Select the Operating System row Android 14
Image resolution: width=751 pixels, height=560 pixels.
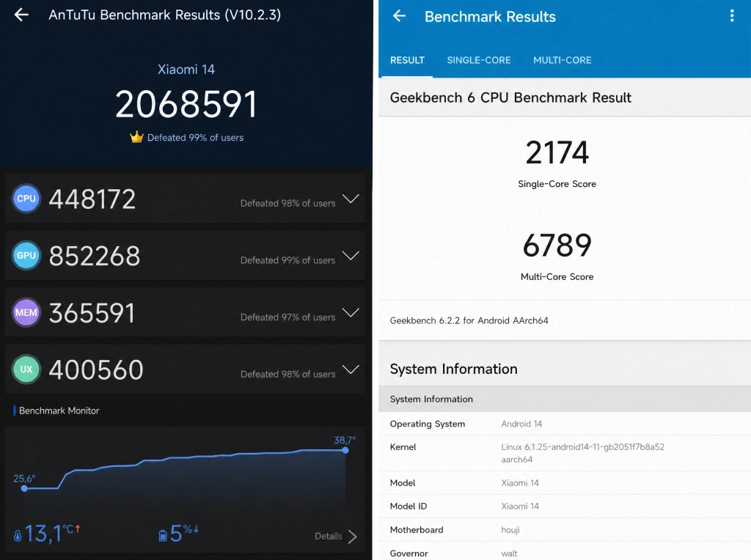click(565, 424)
